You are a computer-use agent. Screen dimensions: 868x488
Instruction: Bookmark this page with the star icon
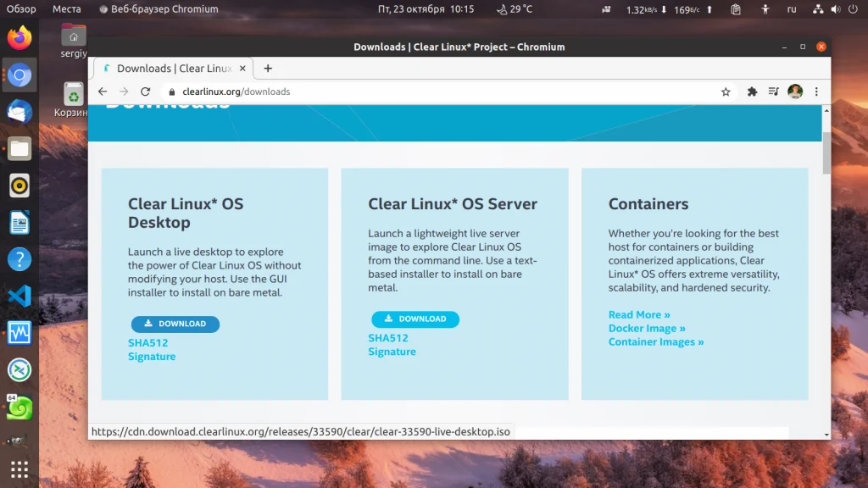pyautogui.click(x=726, y=91)
